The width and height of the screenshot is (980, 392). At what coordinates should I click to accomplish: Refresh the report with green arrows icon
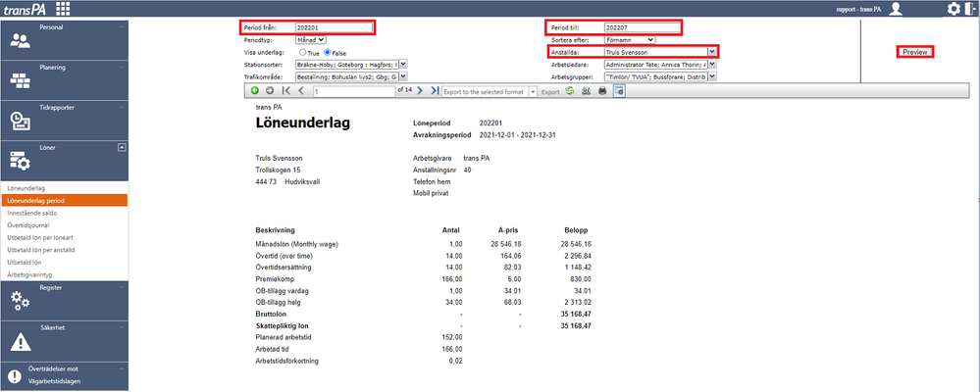tap(570, 90)
